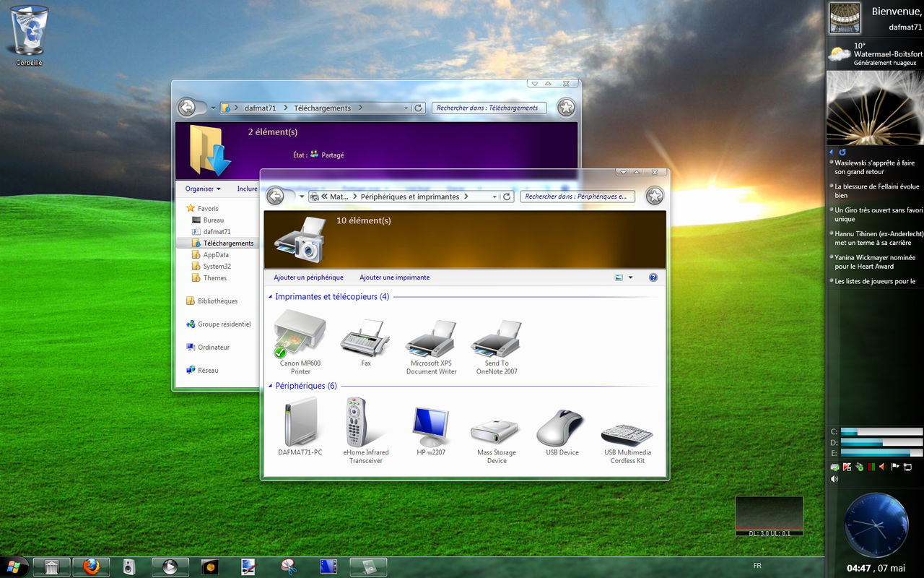Select Favoris in navigation pane
924x578 pixels.
(202, 208)
